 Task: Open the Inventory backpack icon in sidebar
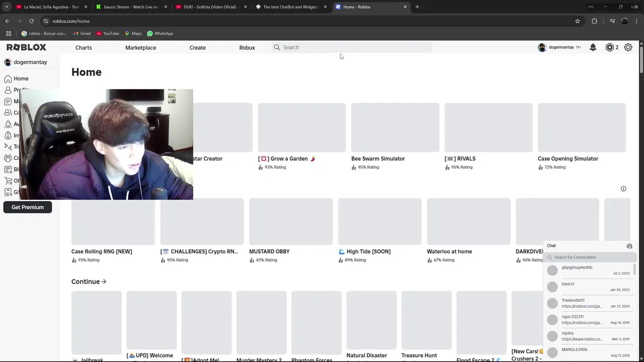point(8,135)
